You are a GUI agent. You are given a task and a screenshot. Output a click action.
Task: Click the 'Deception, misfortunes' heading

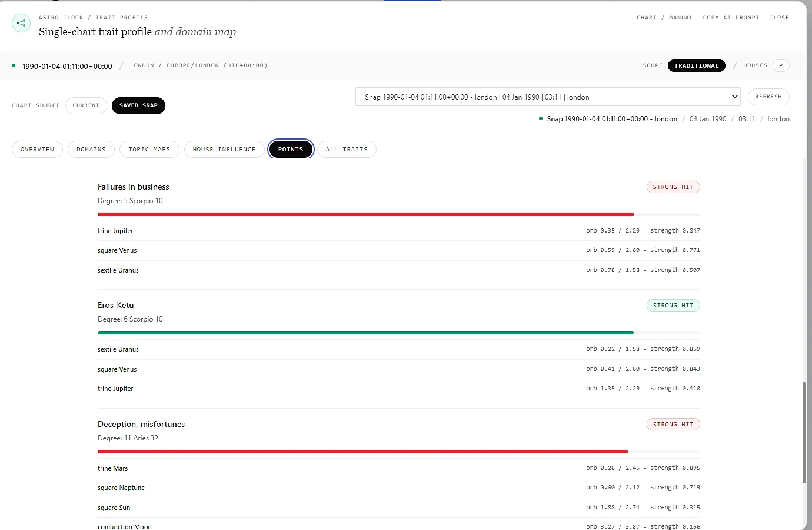141,424
